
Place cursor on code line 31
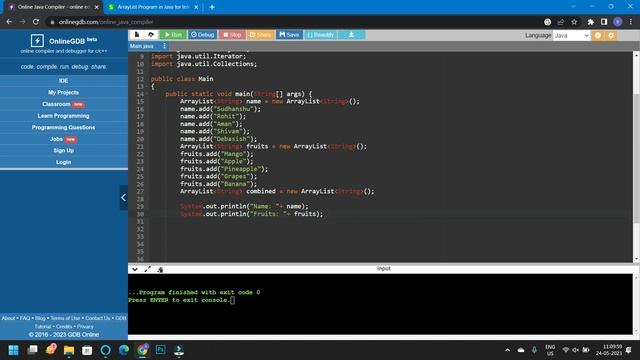(390, 222)
